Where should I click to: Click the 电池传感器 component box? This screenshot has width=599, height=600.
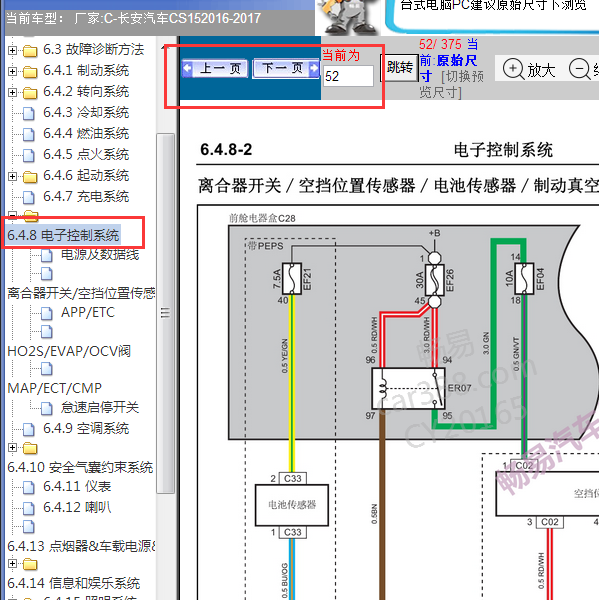(x=292, y=505)
